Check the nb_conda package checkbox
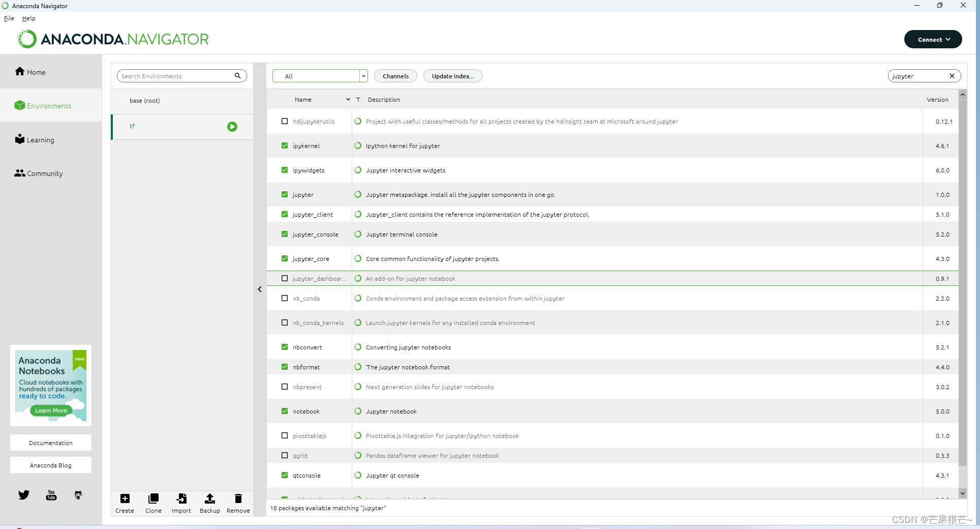 pos(285,298)
